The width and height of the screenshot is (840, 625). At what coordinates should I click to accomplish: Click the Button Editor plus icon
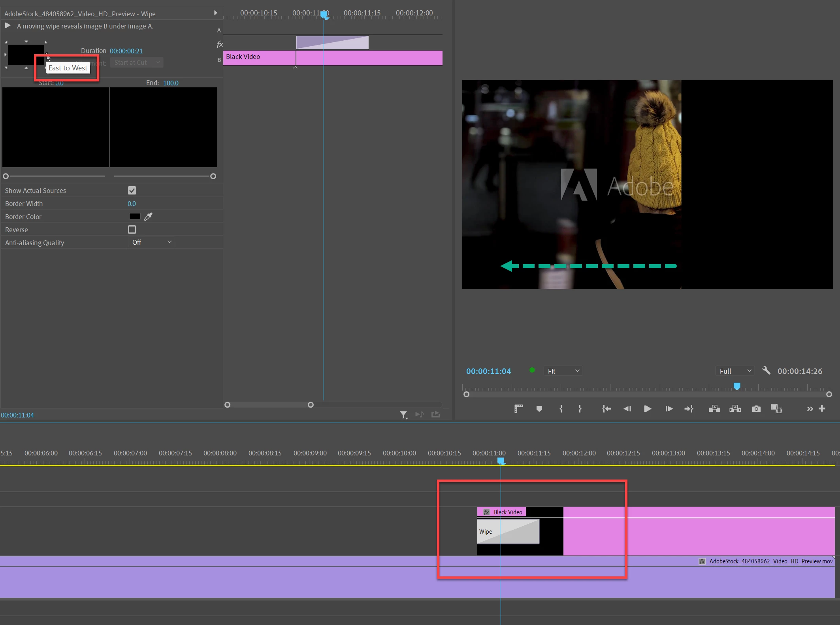point(822,409)
